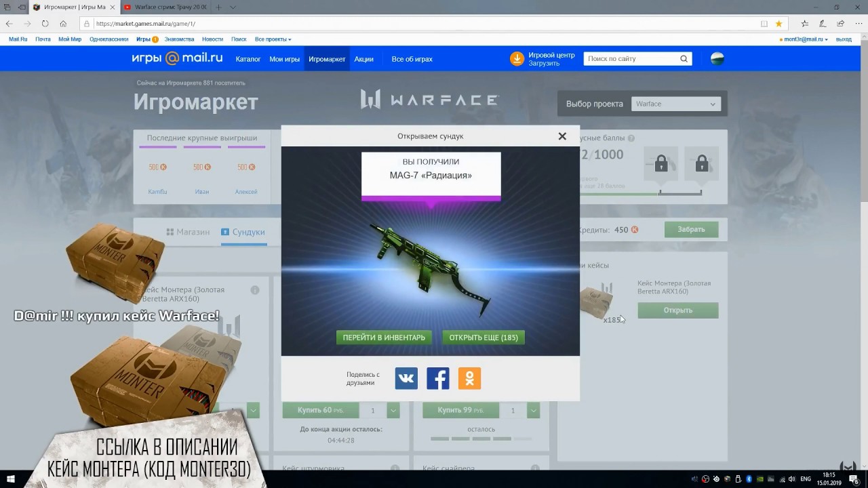This screenshot has height=488, width=868.
Task: Open the Aкции menu item
Action: [363, 59]
